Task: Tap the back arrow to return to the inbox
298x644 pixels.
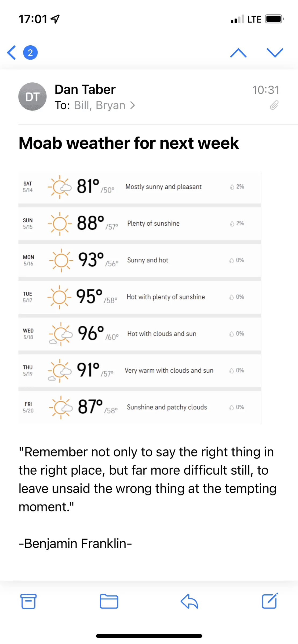Action: pos(12,53)
